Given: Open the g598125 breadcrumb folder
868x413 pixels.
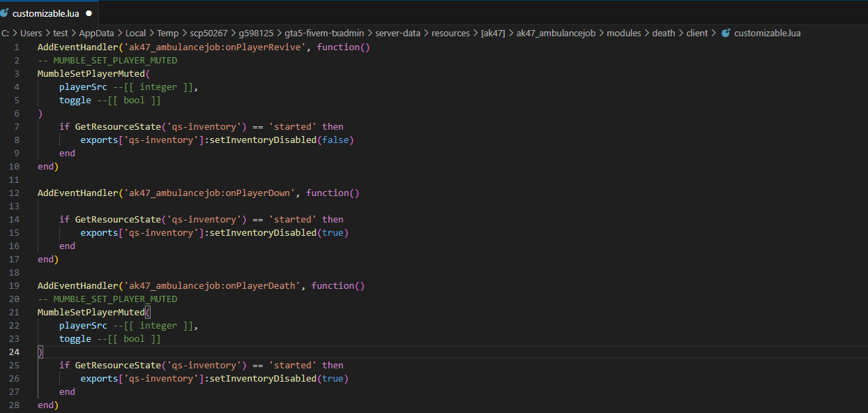Looking at the screenshot, I should tap(257, 33).
